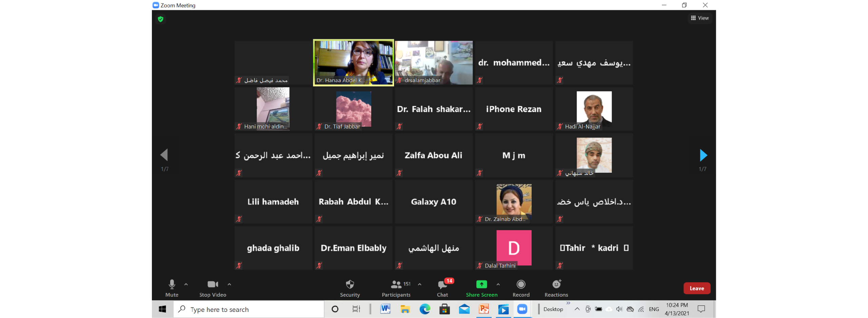Open the volume control in system tray
The image size is (868, 318).
tap(619, 309)
